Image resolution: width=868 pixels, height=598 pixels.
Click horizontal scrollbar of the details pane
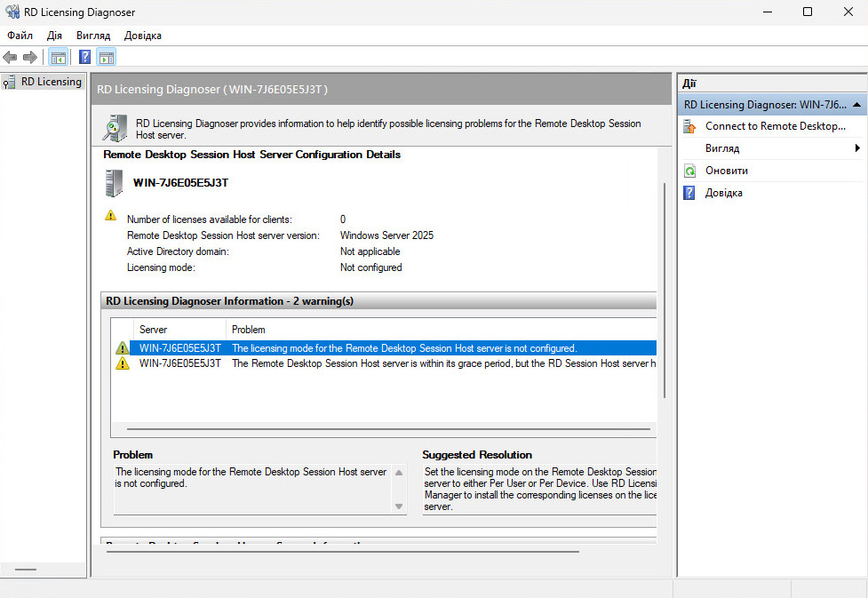[x=343, y=552]
